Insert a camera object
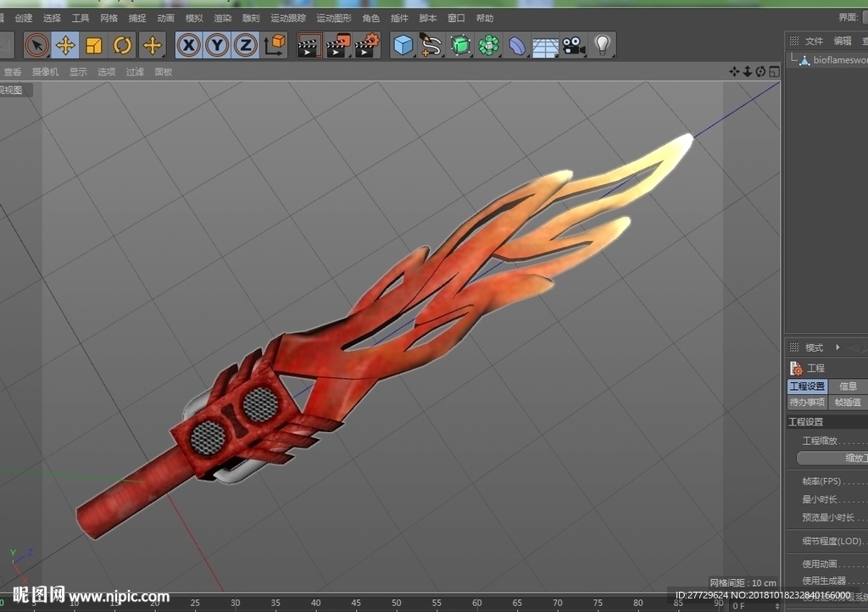The image size is (868, 612). [574, 46]
